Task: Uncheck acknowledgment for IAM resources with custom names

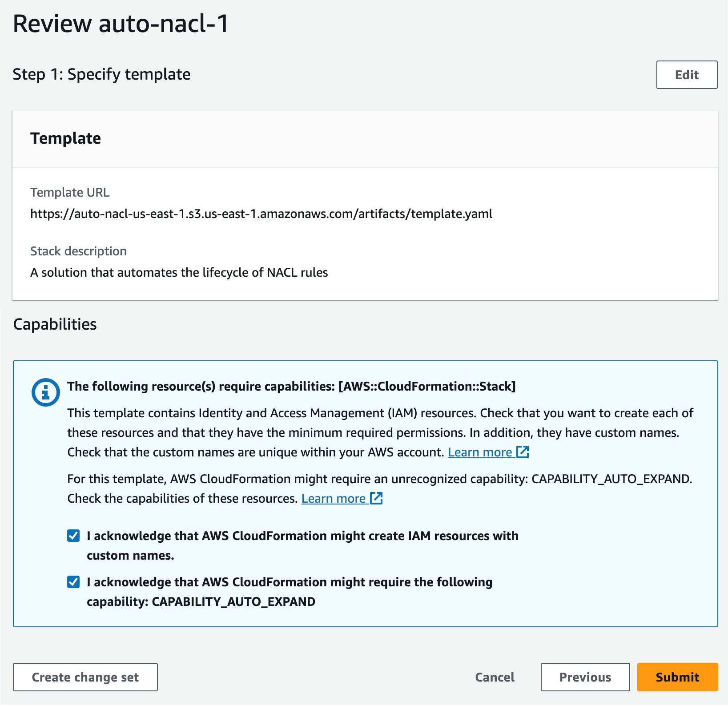Action: 73,536
